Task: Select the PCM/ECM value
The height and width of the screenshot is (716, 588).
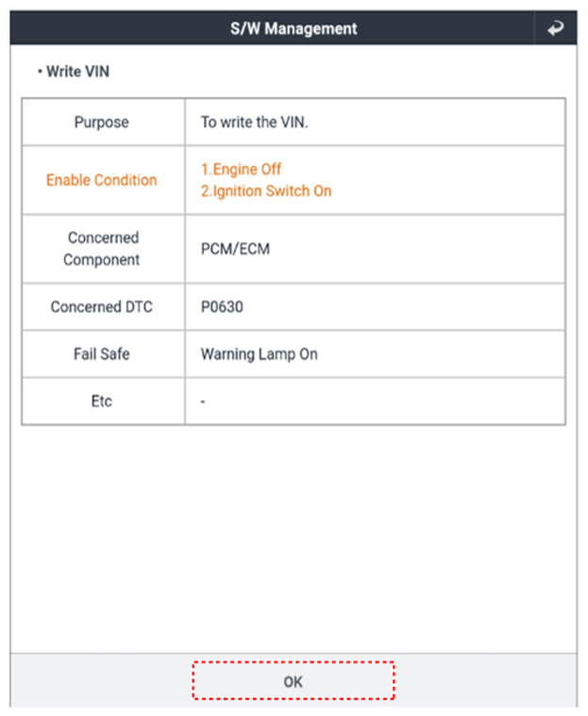Action: (x=229, y=249)
